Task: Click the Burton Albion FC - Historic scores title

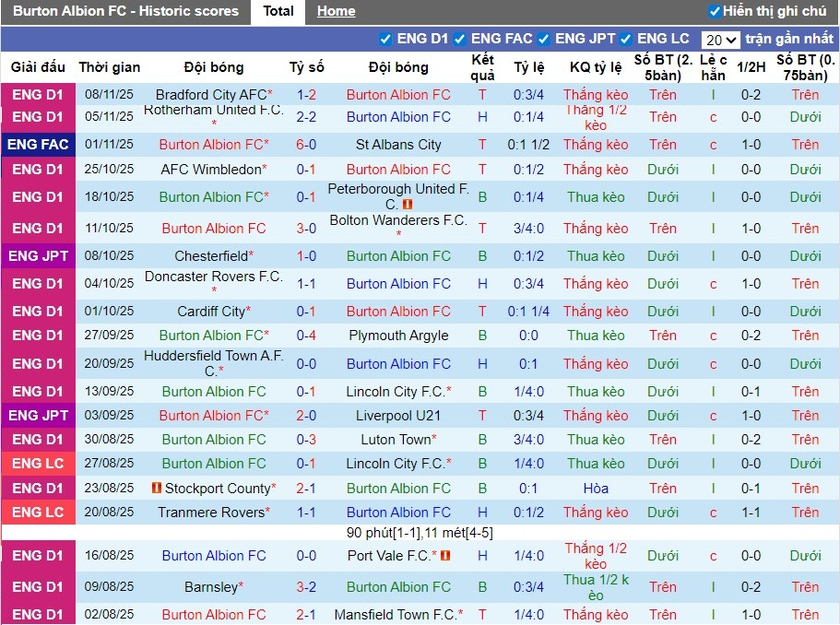Action: [x=126, y=11]
